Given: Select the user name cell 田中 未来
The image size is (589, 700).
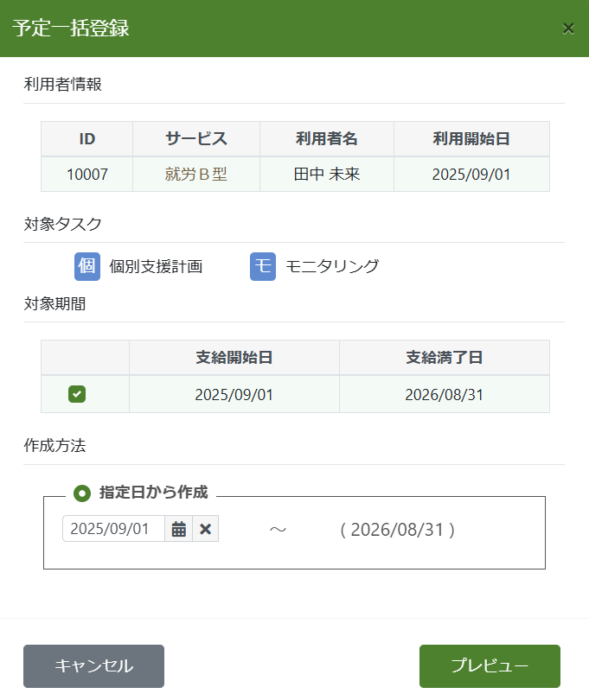Looking at the screenshot, I should pyautogui.click(x=327, y=174).
